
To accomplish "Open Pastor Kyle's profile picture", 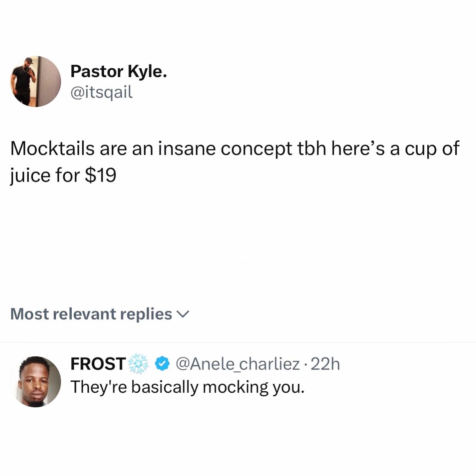I will click(35, 82).
